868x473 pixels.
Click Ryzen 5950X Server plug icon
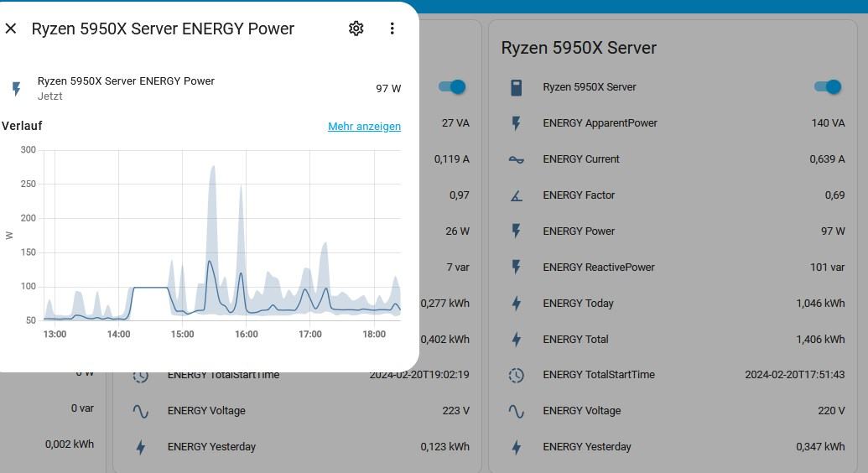pyautogui.click(x=516, y=87)
